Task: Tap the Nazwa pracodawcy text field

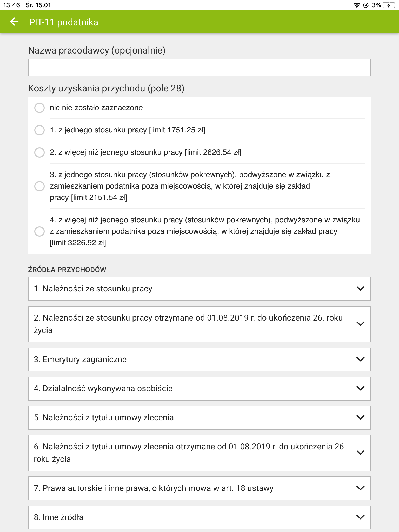Action: (199, 68)
